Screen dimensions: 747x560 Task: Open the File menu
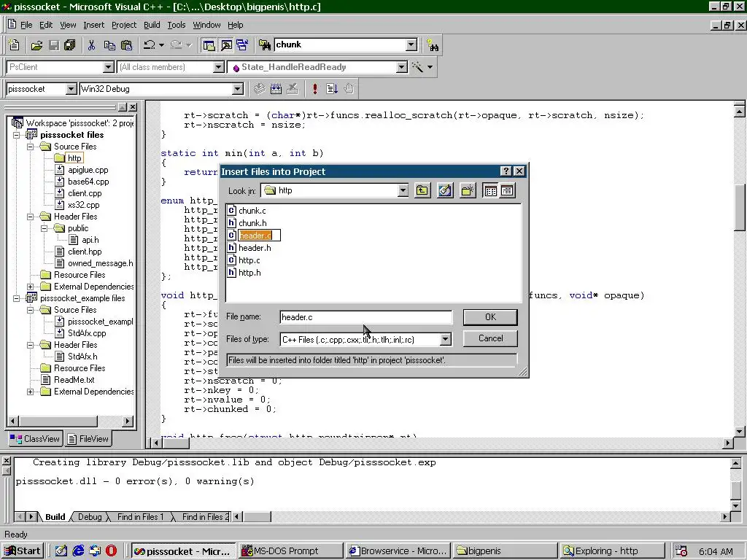coord(26,25)
